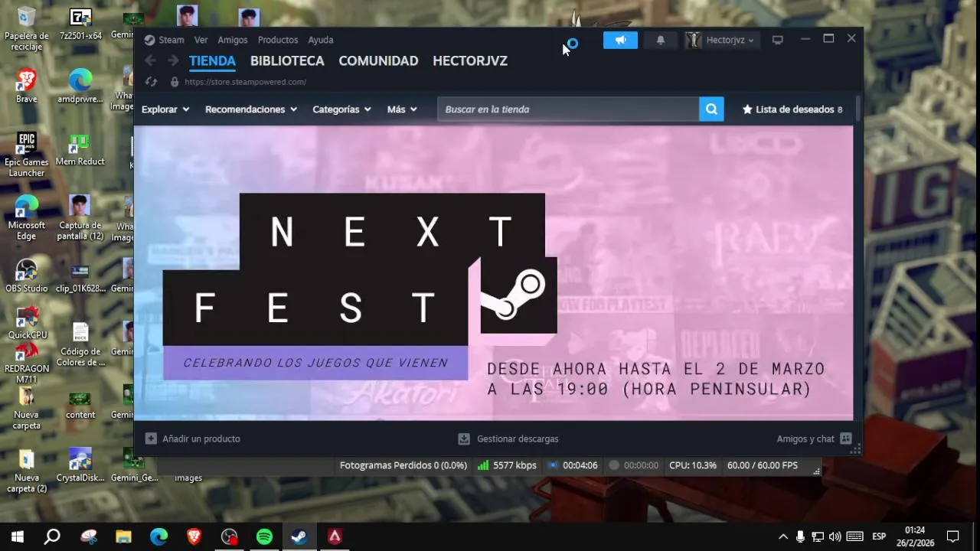Open Spotify from the taskbar
The height and width of the screenshot is (551, 980).
coord(264,536)
